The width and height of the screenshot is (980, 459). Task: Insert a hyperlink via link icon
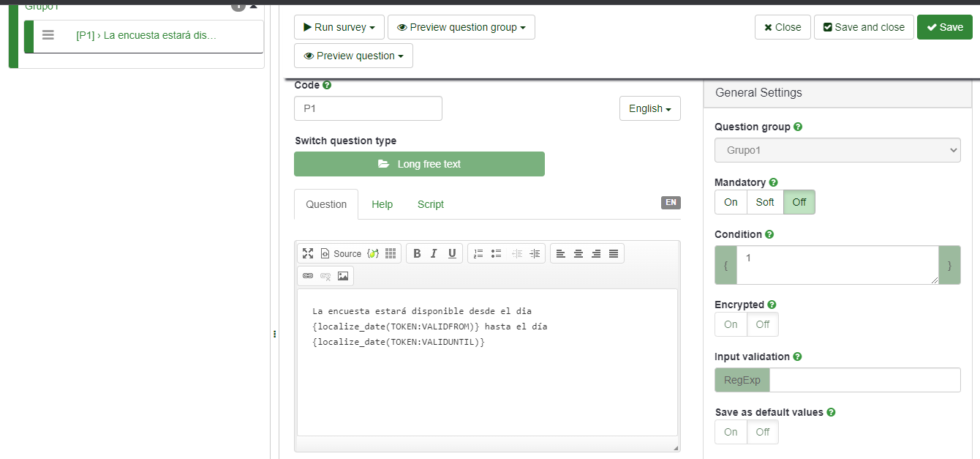click(308, 276)
